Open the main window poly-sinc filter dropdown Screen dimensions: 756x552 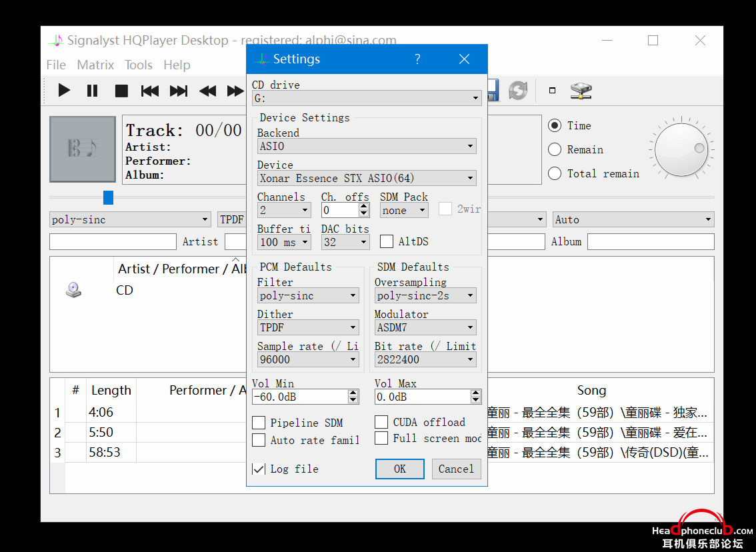coord(130,219)
